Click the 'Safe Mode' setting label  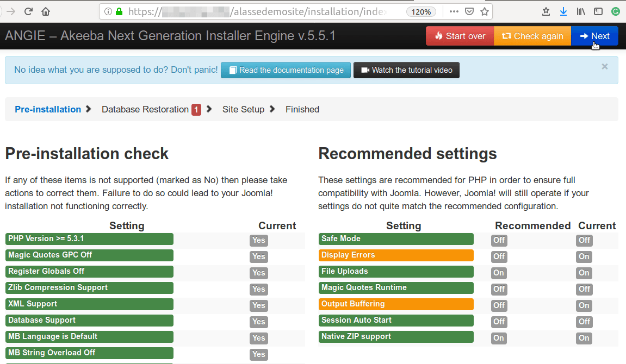396,239
